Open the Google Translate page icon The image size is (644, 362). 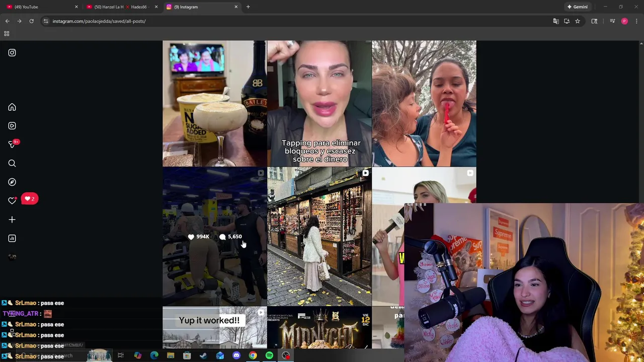pos(556,21)
